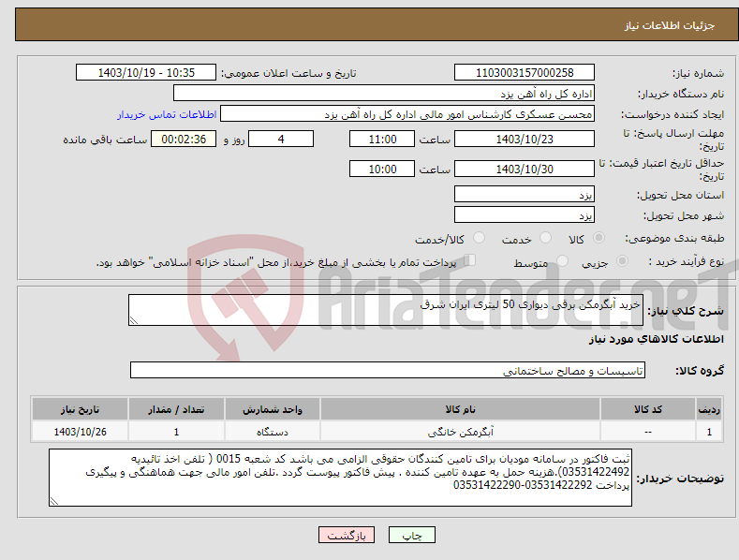Image resolution: width=739 pixels, height=560 pixels.
Task: Select the کالا radio button
Action: coord(599,238)
